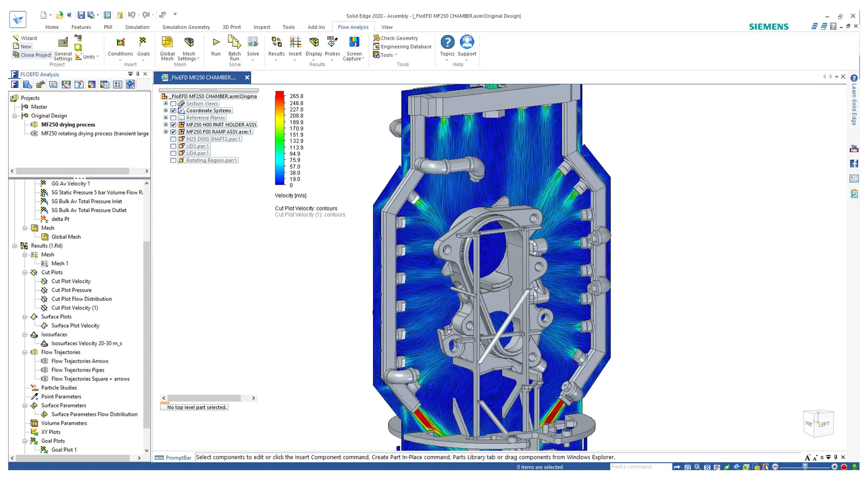
Task: Click the analysis tree vertical scrollbar
Action: coord(146,334)
